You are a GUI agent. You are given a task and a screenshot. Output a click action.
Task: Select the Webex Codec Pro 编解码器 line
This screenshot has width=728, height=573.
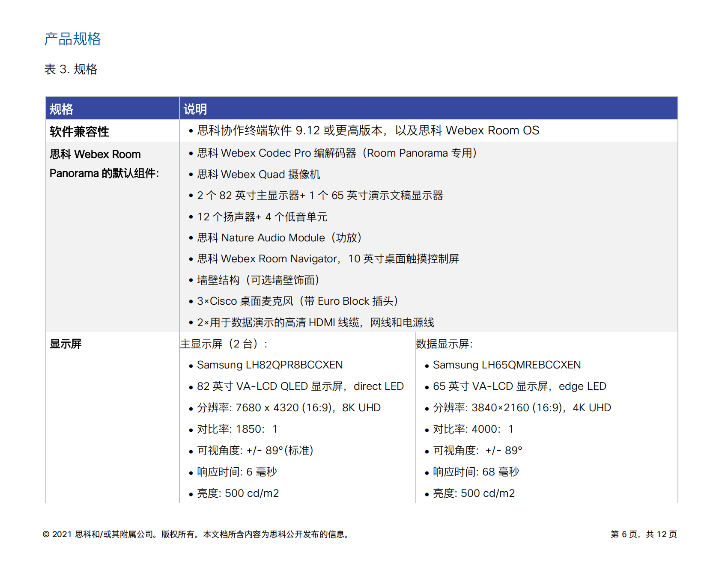click(x=337, y=153)
